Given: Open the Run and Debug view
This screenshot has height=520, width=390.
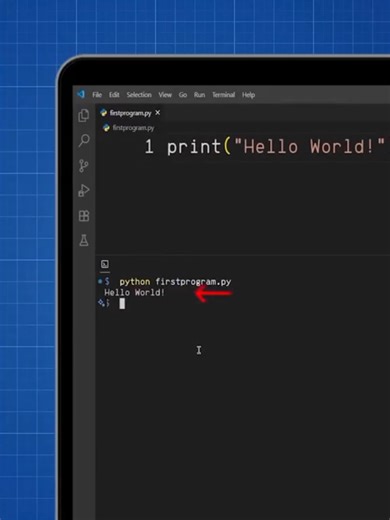Looking at the screenshot, I should coord(84,190).
